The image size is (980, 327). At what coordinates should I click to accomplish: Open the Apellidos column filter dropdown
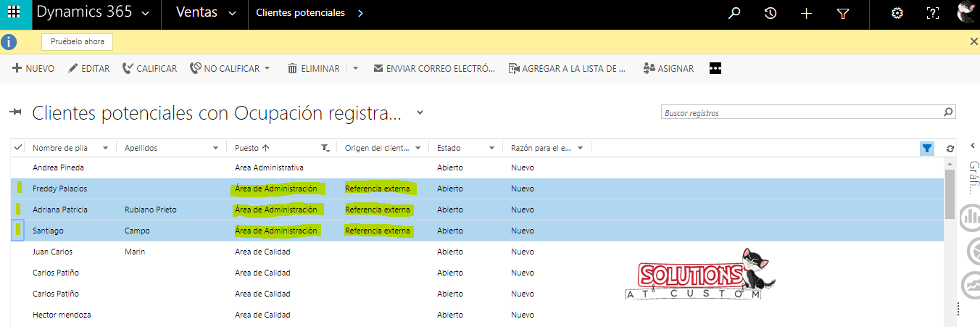[216, 148]
